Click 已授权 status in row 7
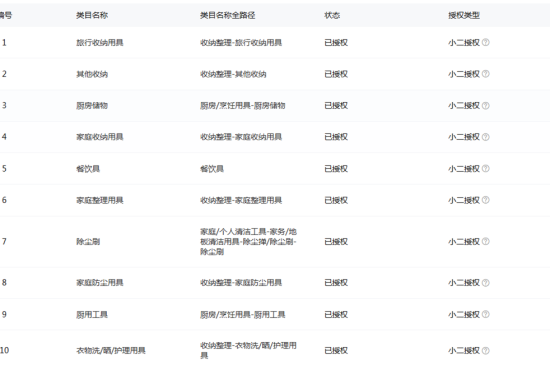 [x=336, y=242]
